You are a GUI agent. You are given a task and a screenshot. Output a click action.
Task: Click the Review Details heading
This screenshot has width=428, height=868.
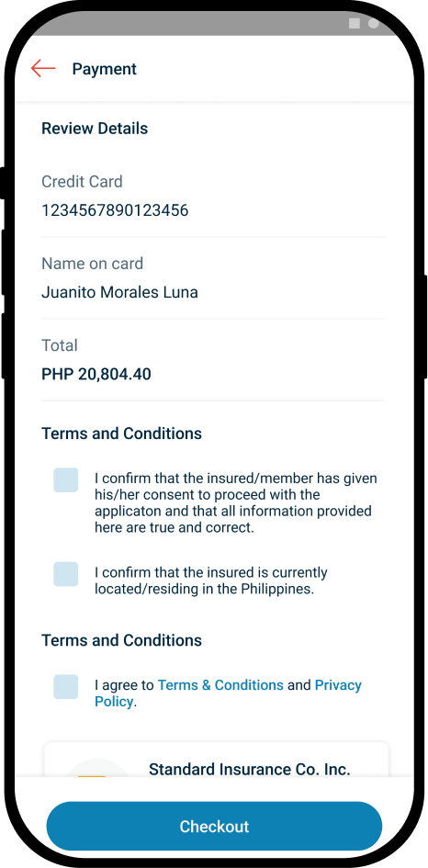tap(95, 129)
